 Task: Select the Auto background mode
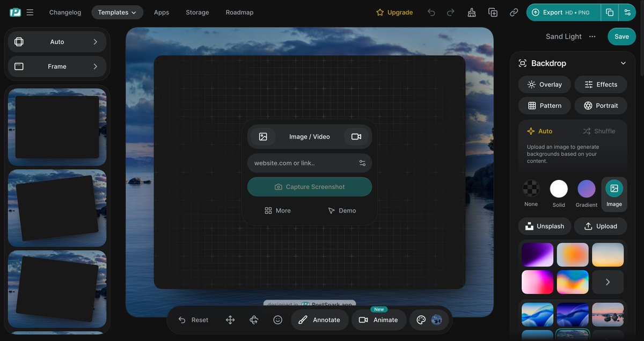click(540, 131)
